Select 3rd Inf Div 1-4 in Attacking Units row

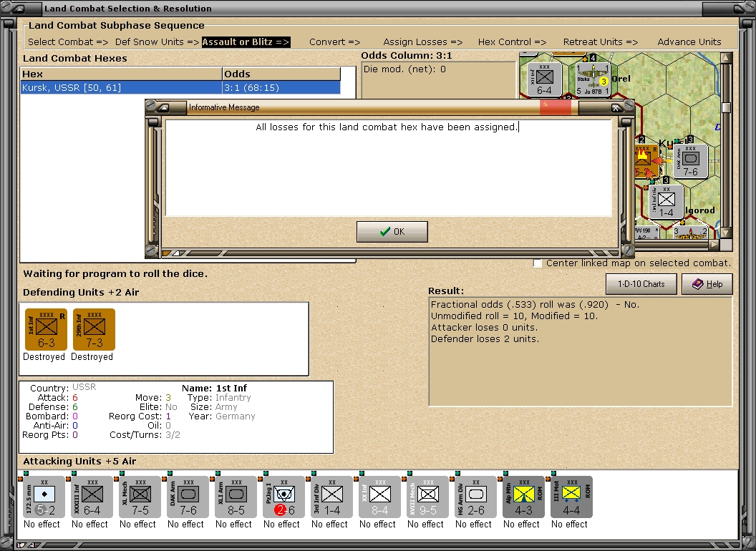point(331,497)
